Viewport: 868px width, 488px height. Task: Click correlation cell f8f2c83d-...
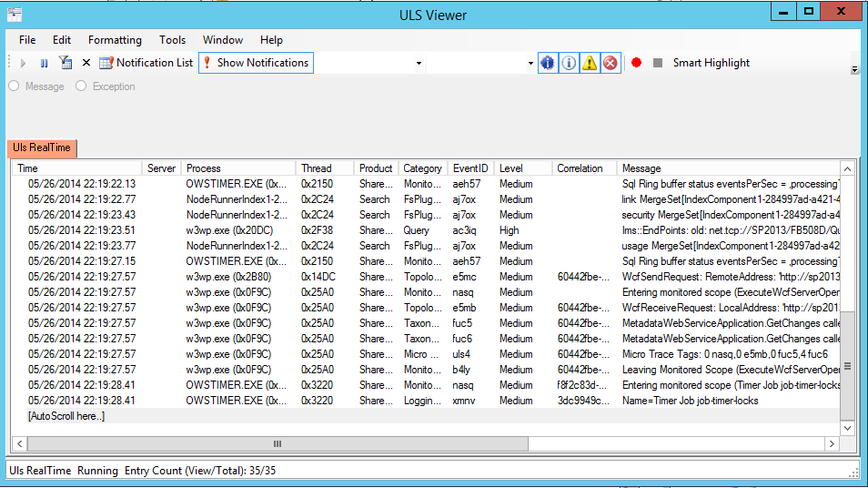tap(581, 385)
